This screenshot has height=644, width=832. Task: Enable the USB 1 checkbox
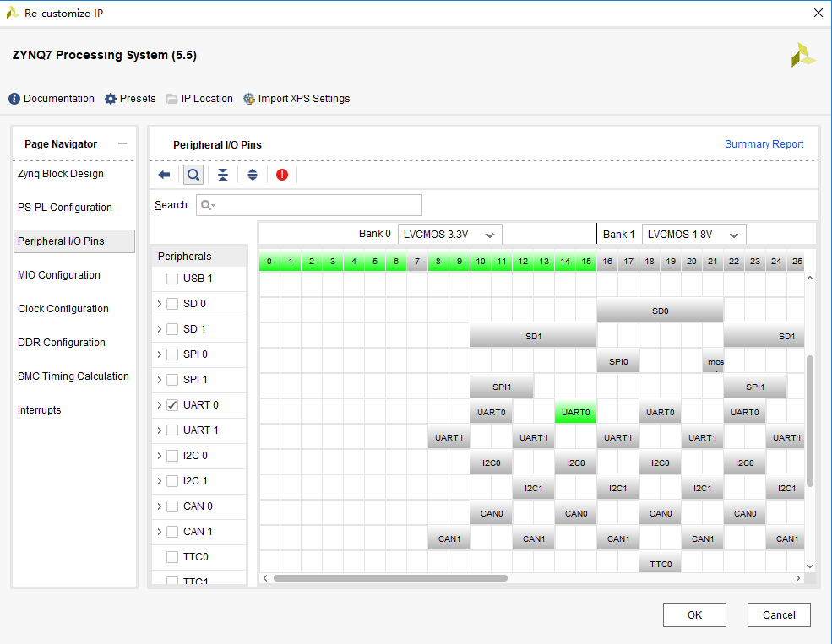coord(172,279)
